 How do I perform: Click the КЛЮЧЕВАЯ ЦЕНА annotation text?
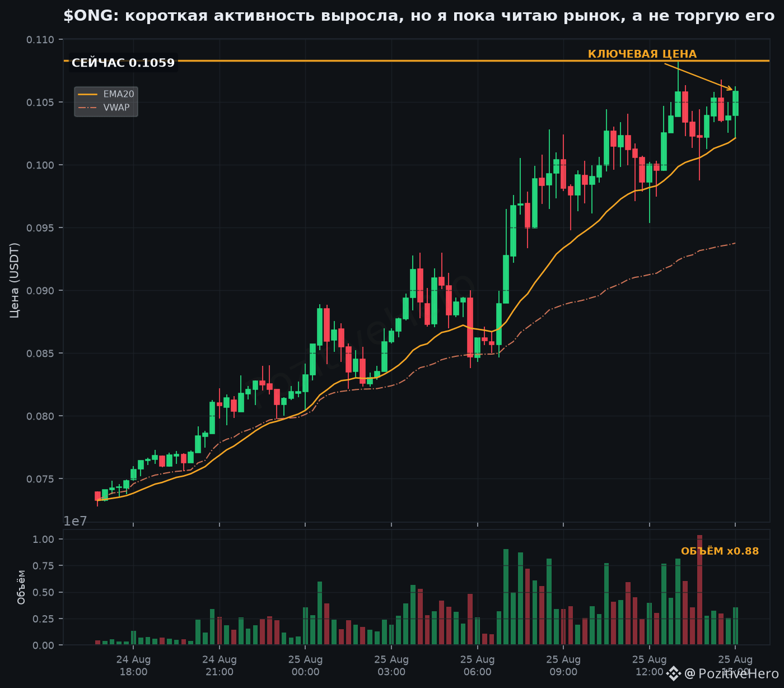[642, 54]
